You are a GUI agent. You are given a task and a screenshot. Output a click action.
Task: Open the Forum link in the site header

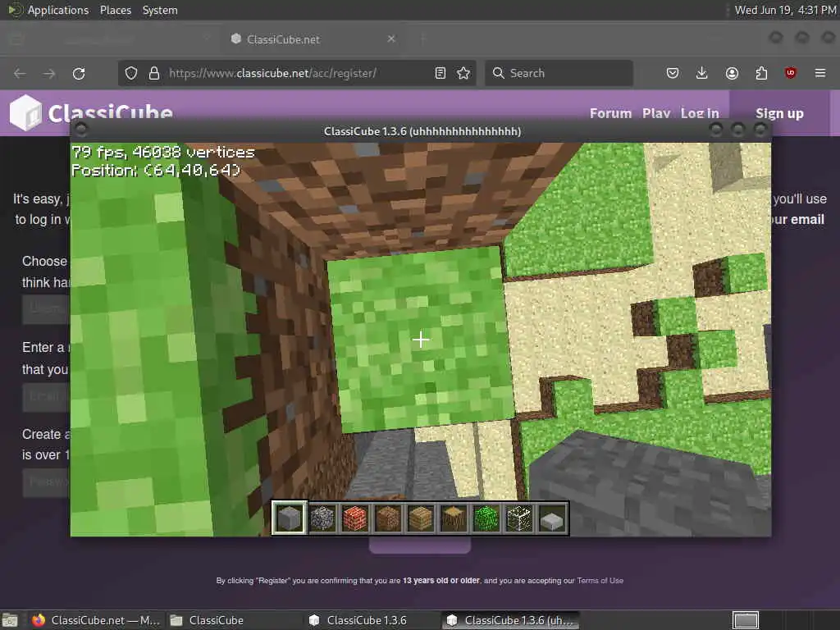pyautogui.click(x=610, y=113)
